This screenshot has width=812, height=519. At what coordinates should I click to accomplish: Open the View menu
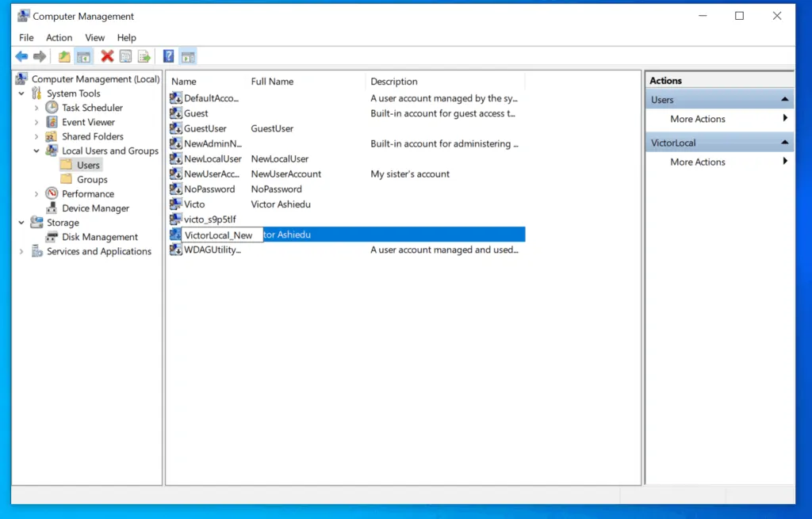coord(94,37)
